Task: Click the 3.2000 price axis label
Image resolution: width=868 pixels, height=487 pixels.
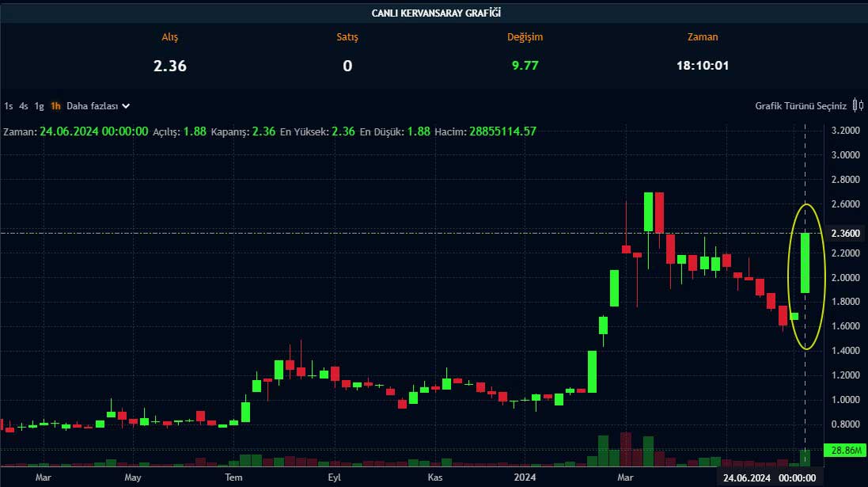Action: 845,130
